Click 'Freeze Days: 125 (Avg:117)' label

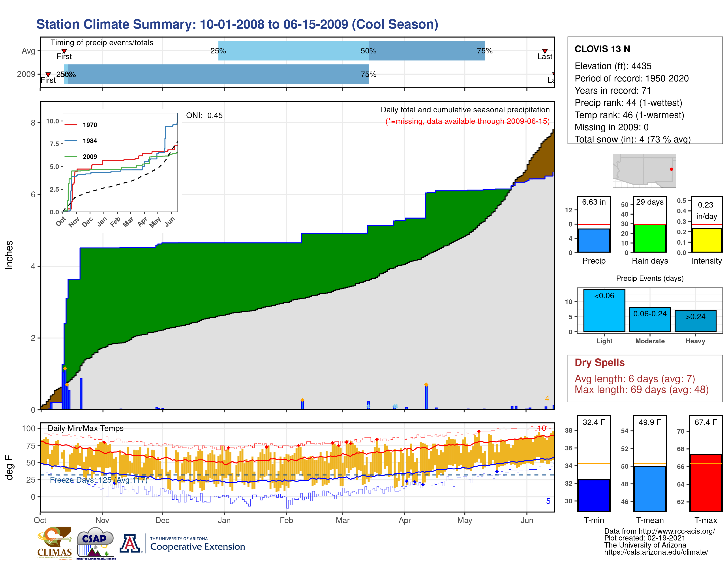pos(98,480)
